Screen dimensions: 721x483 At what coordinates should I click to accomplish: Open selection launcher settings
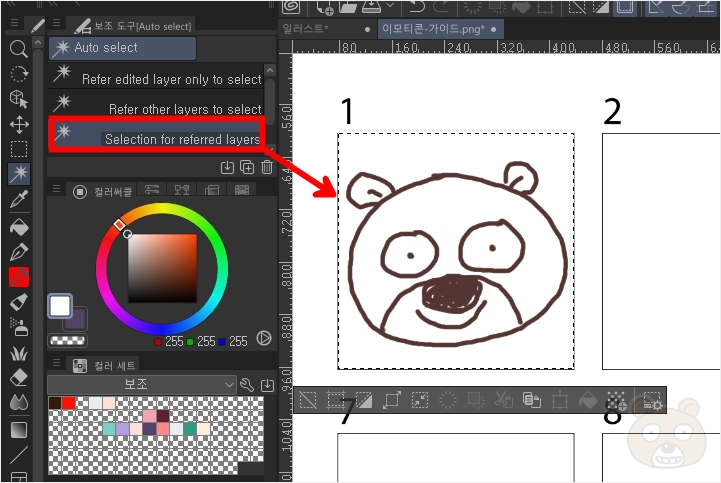652,401
